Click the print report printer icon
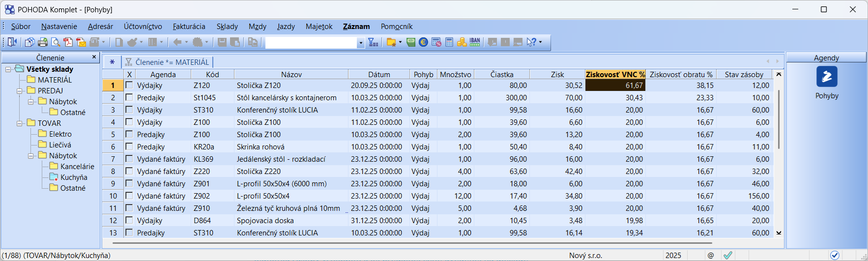Image resolution: width=868 pixels, height=261 pixels. (43, 42)
